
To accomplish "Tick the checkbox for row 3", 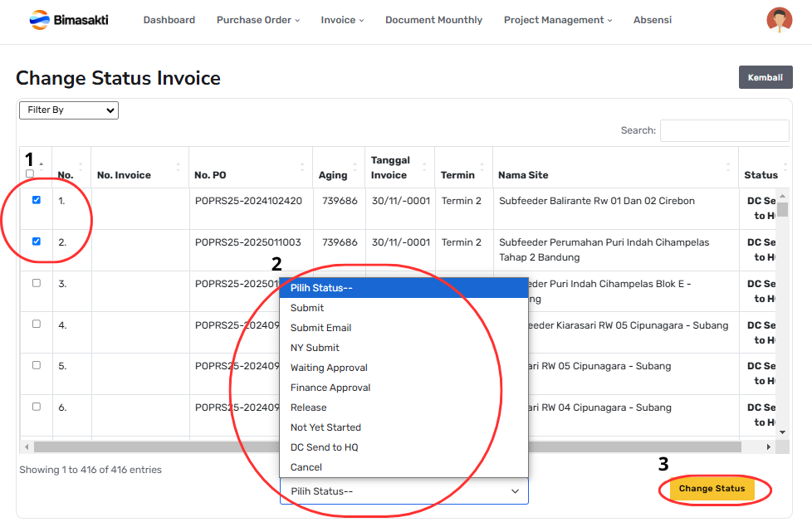I will coord(36,283).
